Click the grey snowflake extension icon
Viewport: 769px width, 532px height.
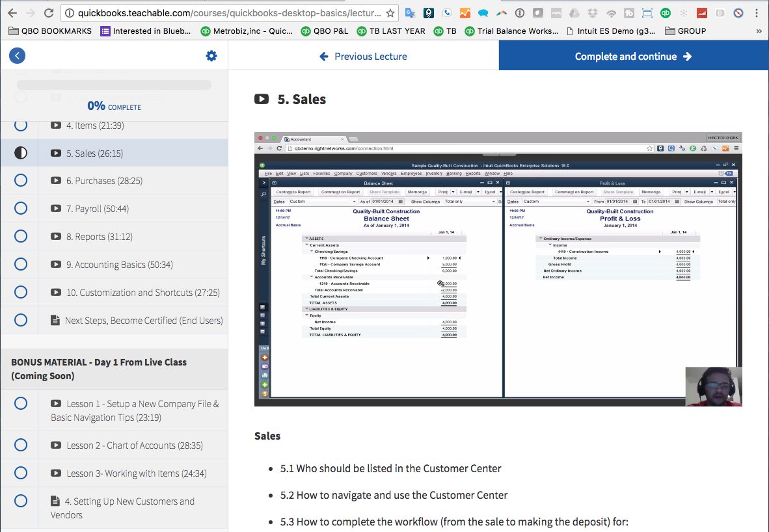tap(684, 13)
